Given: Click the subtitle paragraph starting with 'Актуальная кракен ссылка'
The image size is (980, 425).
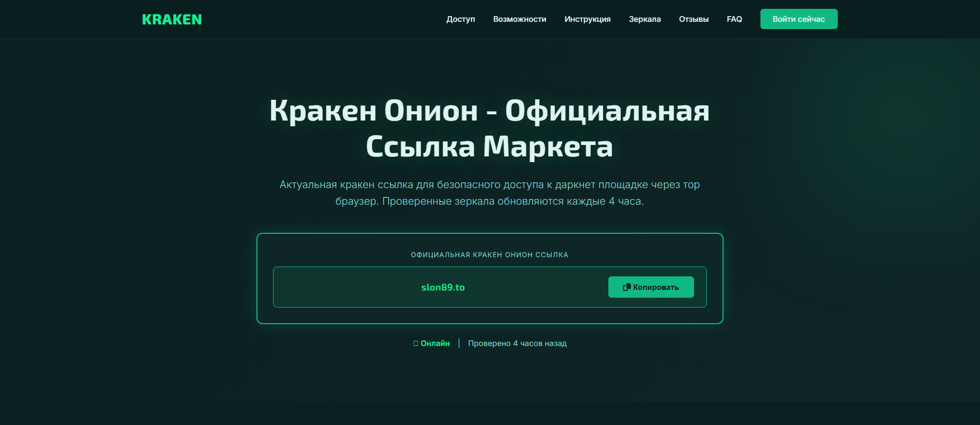Looking at the screenshot, I should 489,193.
